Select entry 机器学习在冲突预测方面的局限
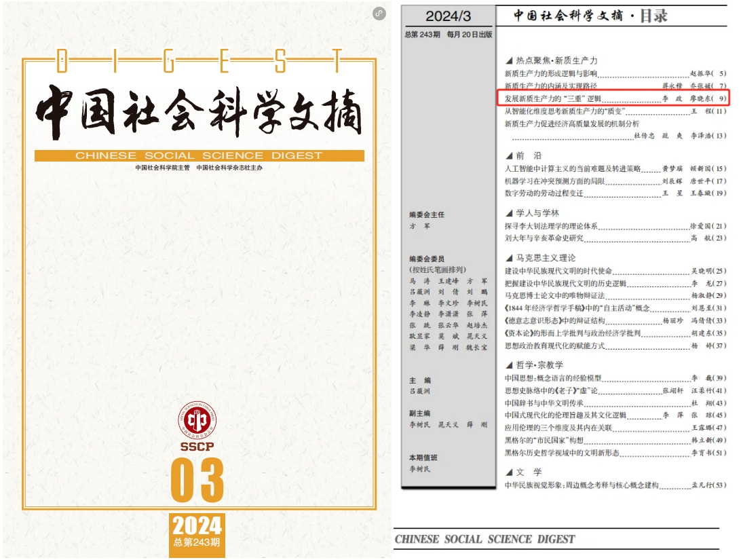 pos(554,181)
